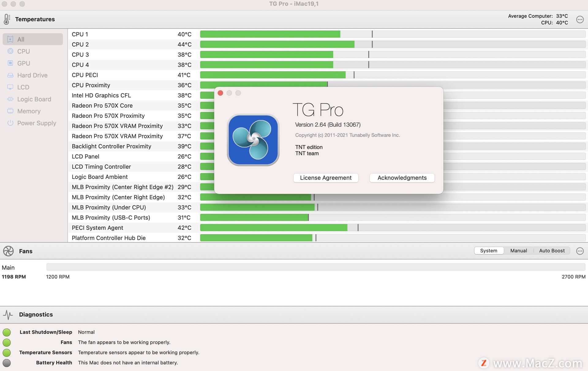Select the All sidebar icon
This screenshot has height=371, width=588.
[10, 39]
